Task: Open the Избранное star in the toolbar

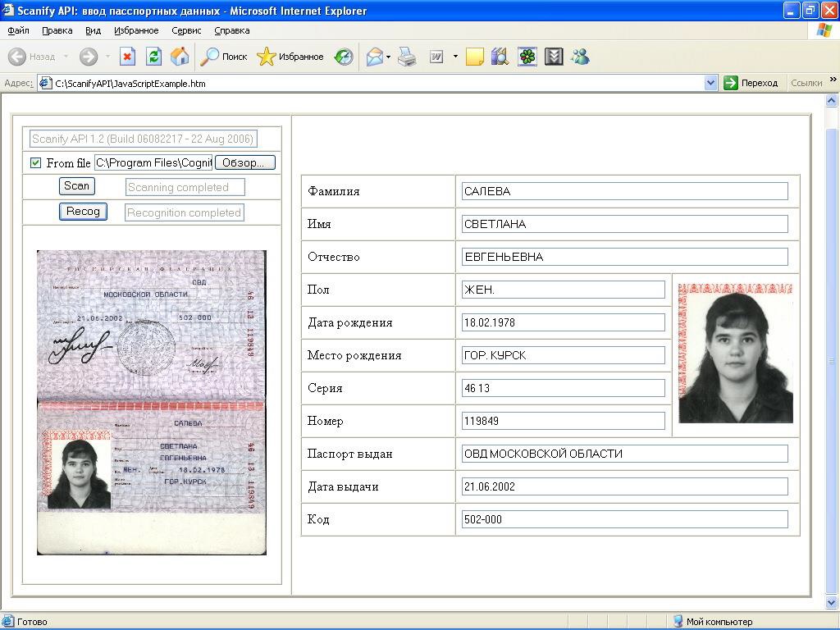Action: point(290,57)
